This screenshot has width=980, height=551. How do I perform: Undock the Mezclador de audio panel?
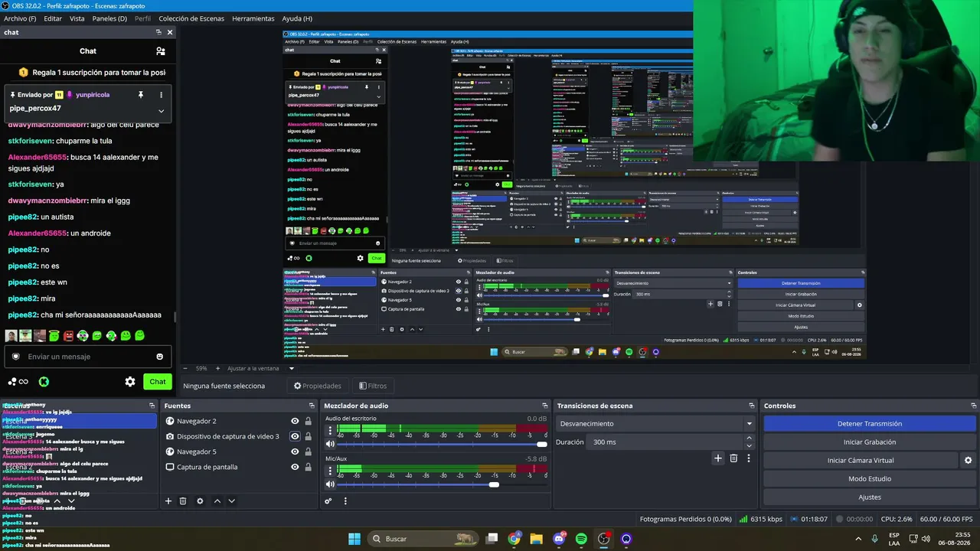[544, 406]
